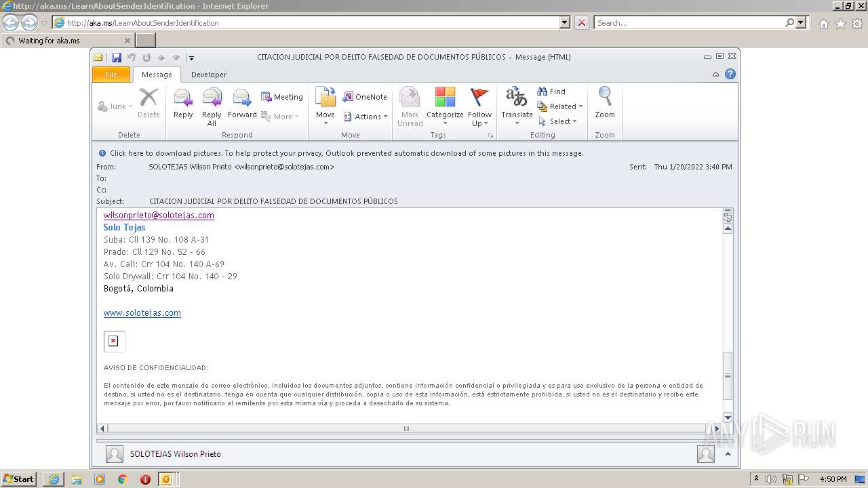
Task: Click the Undo quick access icon
Action: [x=132, y=58]
